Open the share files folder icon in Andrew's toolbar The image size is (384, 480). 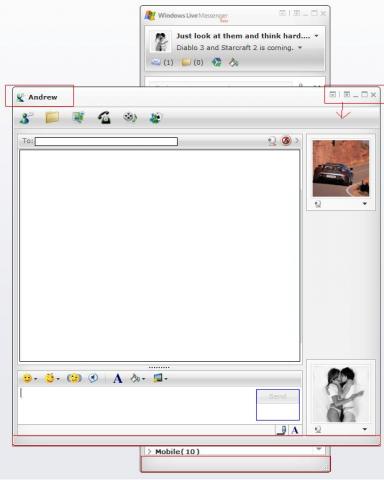52,118
